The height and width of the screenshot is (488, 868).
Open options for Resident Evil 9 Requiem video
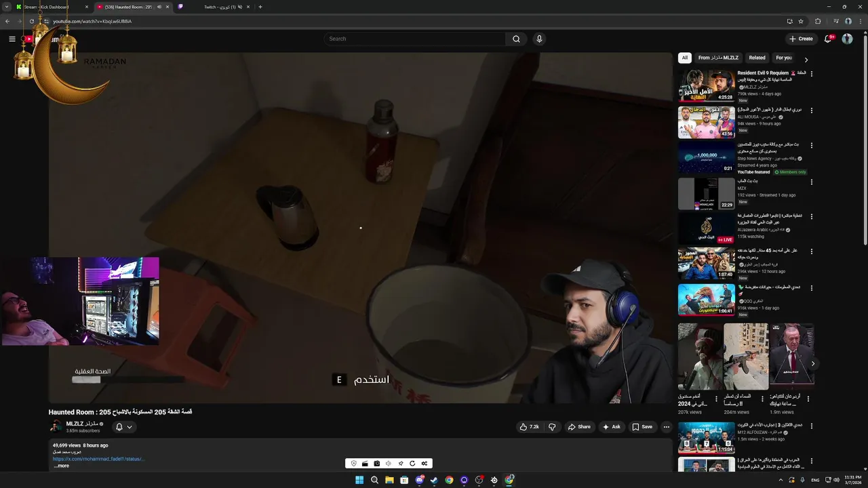(812, 74)
